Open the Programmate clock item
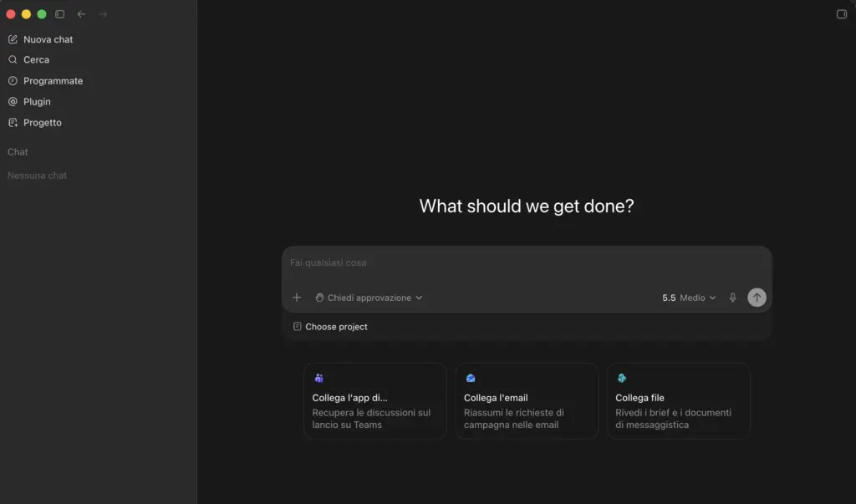856x504 pixels. [x=45, y=81]
